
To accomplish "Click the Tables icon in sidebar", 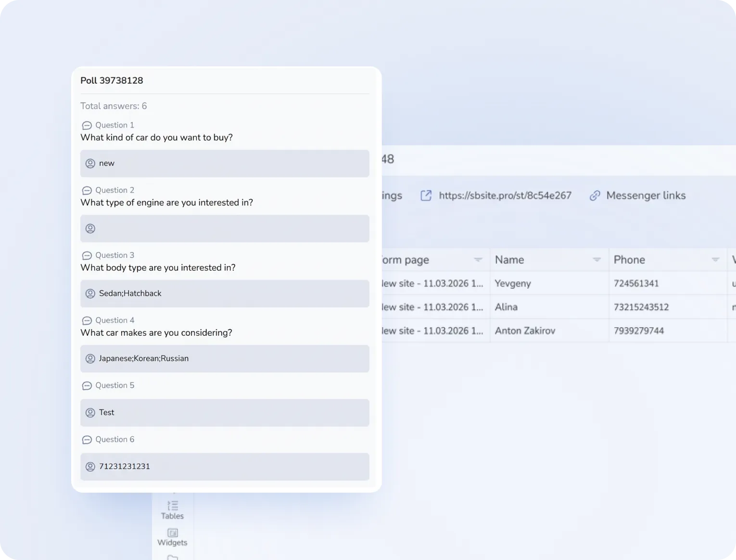I will pyautogui.click(x=172, y=506).
